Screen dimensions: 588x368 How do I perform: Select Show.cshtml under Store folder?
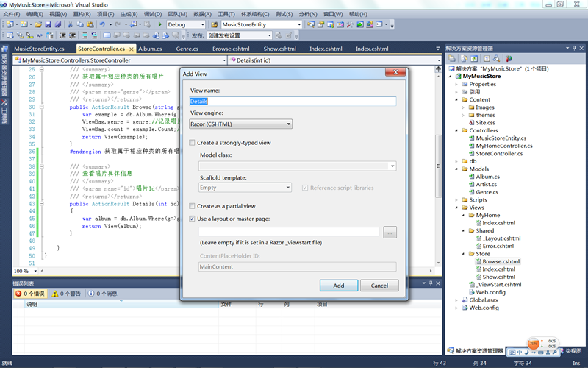click(x=499, y=277)
